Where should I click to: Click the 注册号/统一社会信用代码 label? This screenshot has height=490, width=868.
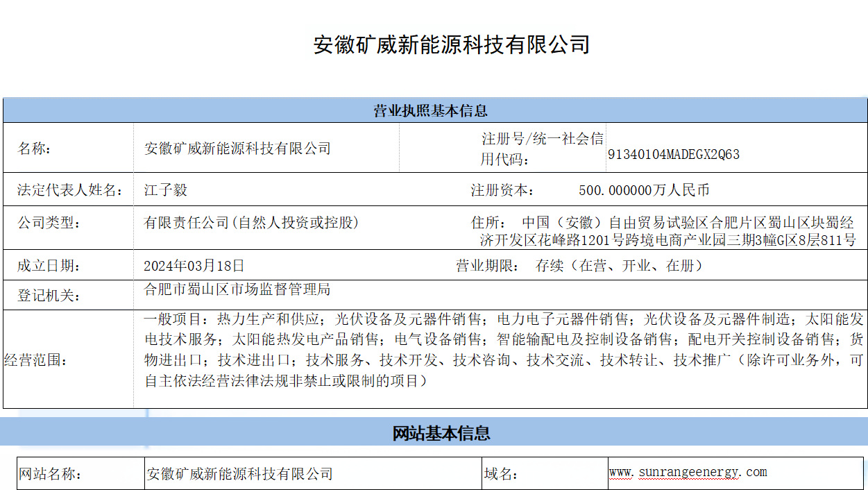click(543, 149)
